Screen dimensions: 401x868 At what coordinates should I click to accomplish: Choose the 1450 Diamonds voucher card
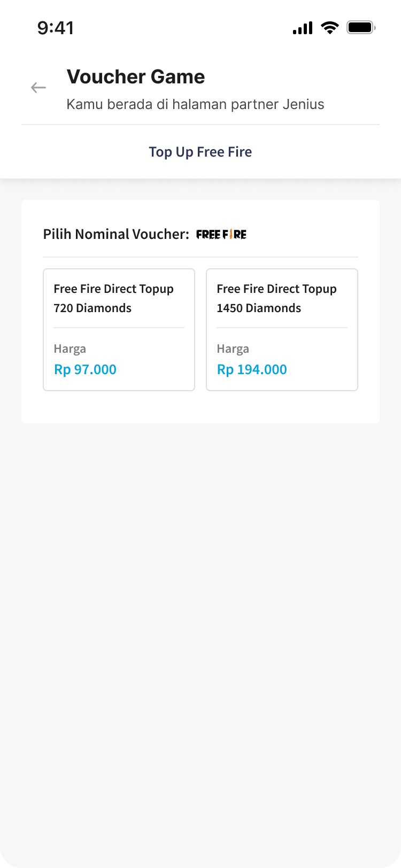(282, 330)
